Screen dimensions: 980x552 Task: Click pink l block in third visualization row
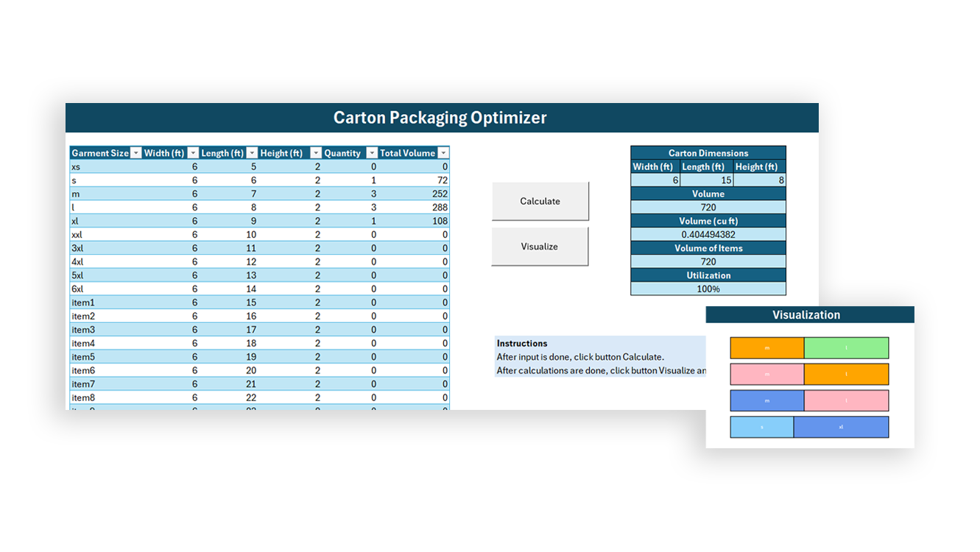point(847,400)
